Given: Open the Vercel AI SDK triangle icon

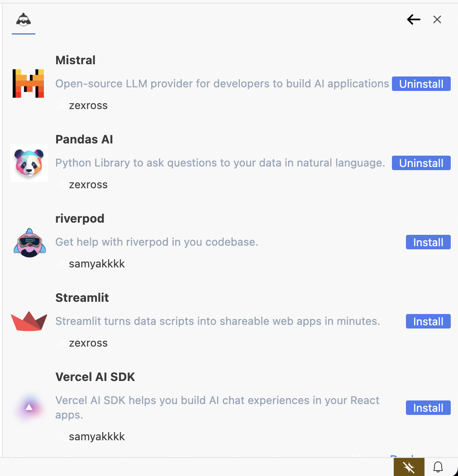Looking at the screenshot, I should 29,407.
